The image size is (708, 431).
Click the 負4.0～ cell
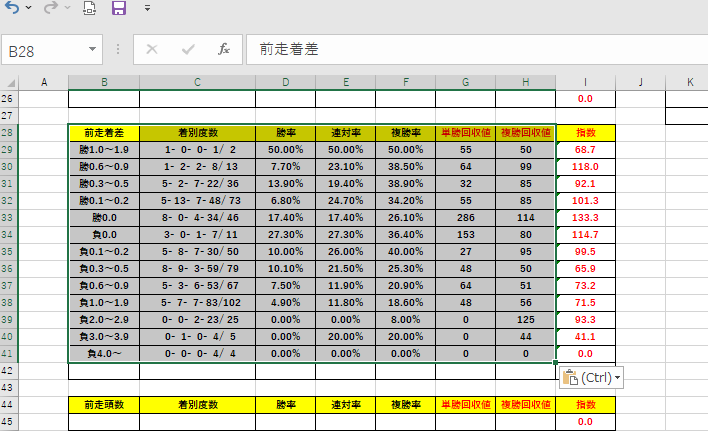point(104,353)
